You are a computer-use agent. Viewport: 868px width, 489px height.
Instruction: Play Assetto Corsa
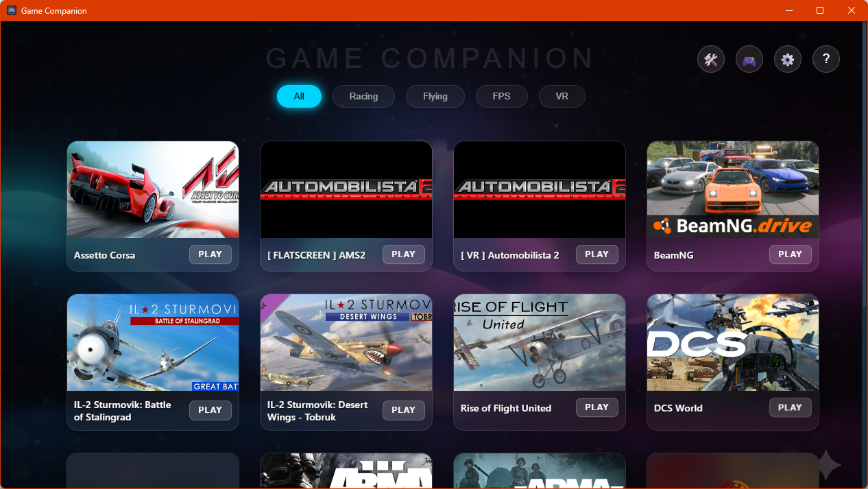(x=210, y=254)
